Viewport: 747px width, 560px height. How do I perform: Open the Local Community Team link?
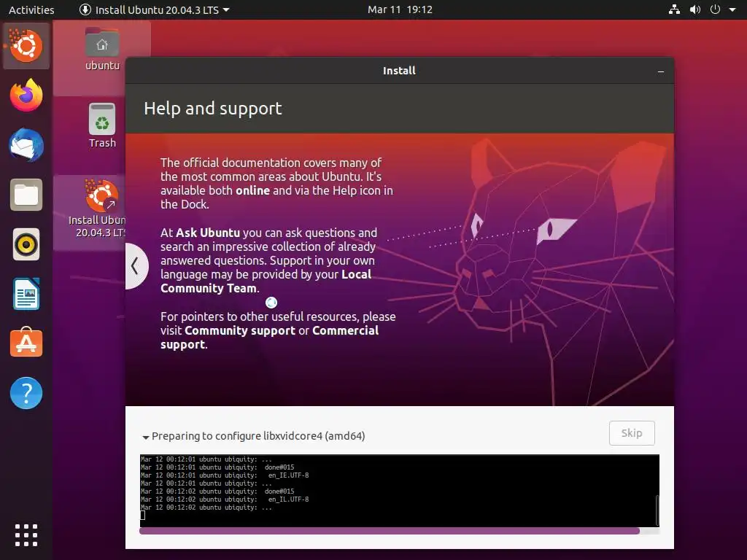[266, 281]
